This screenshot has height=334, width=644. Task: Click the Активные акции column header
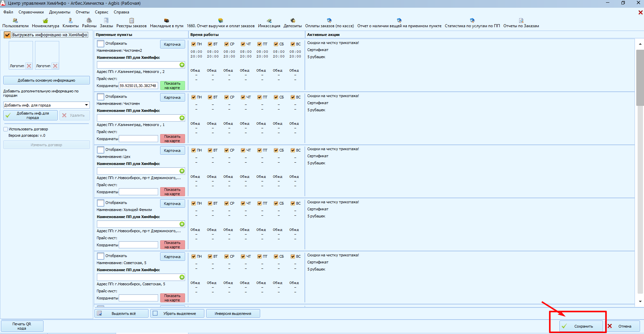(x=470, y=35)
